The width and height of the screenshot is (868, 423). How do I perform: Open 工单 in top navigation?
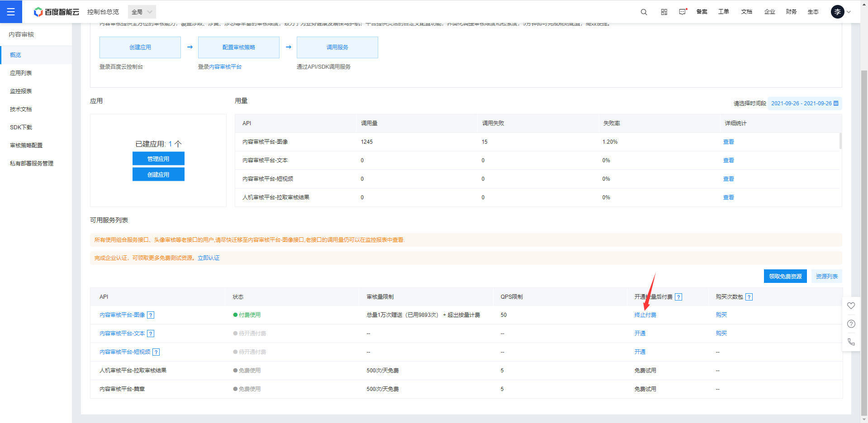tap(723, 12)
